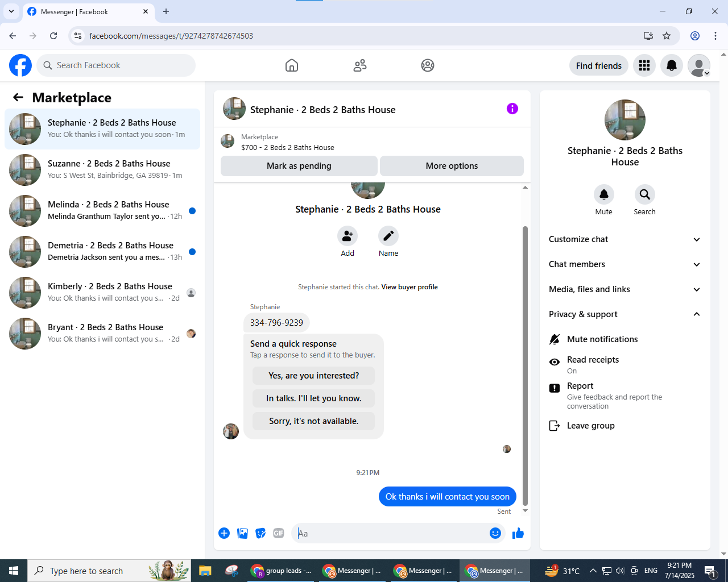Open the notifications bell
The width and height of the screenshot is (728, 582).
click(672, 66)
